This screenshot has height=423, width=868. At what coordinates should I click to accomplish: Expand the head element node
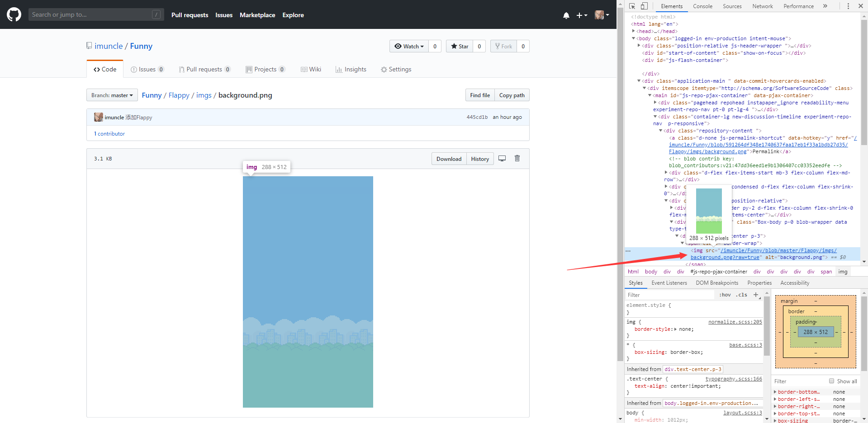(634, 31)
